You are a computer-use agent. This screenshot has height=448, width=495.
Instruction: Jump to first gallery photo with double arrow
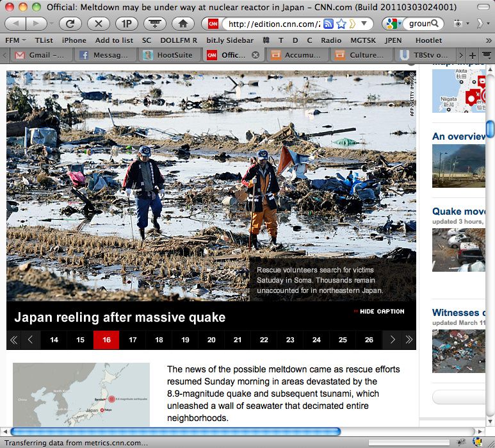point(13,340)
